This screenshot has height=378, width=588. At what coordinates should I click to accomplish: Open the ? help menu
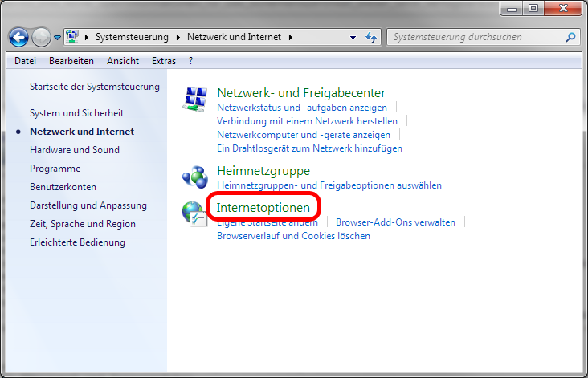click(x=190, y=61)
